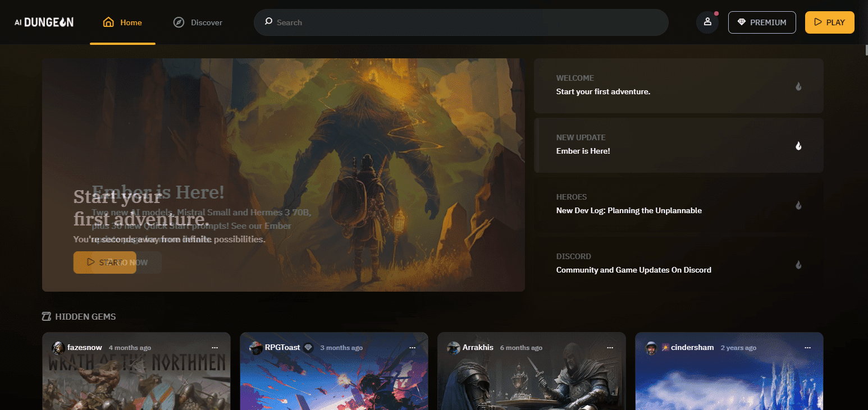
Task: Click the magnifier icon in search bar
Action: 268,22
